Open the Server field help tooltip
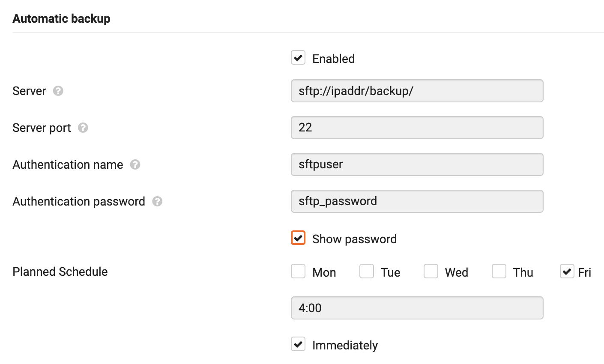This screenshot has height=364, width=604. [59, 91]
